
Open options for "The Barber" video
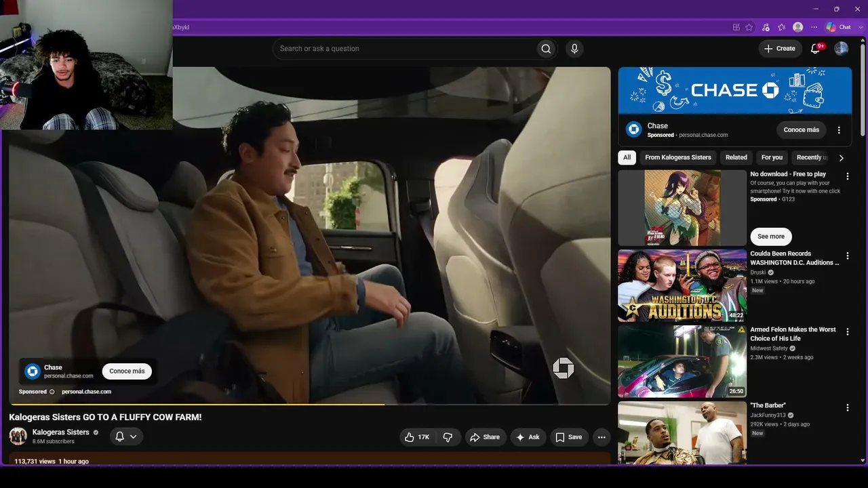click(x=847, y=407)
